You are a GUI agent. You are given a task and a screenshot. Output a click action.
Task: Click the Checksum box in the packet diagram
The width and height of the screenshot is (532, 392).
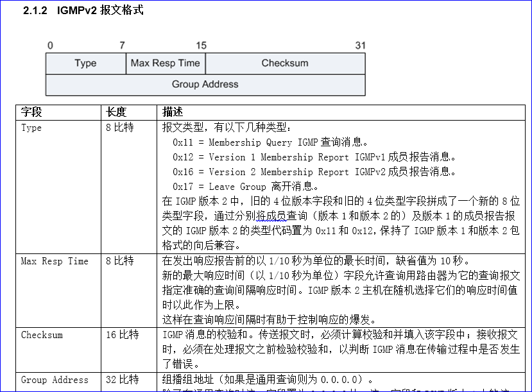point(285,64)
